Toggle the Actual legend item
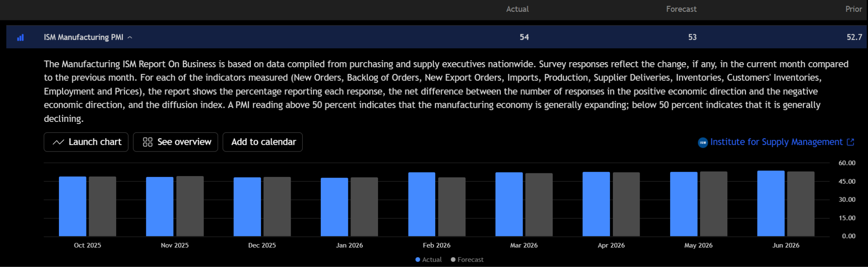The image size is (868, 267). pos(428,260)
